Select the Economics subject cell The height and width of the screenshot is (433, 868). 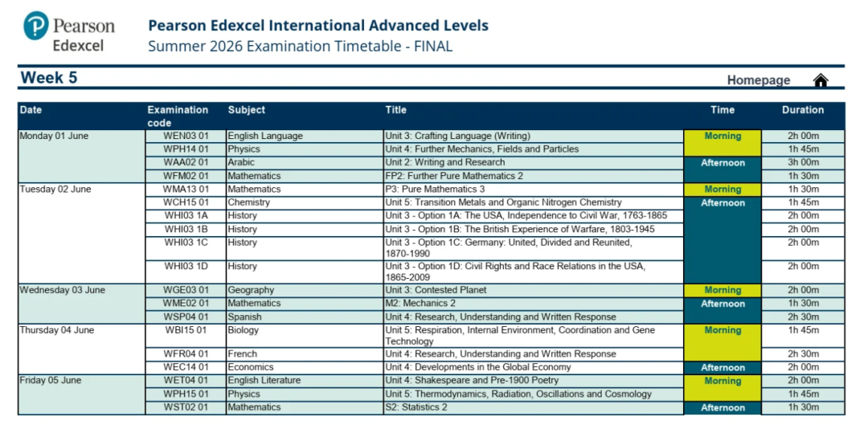pos(251,367)
